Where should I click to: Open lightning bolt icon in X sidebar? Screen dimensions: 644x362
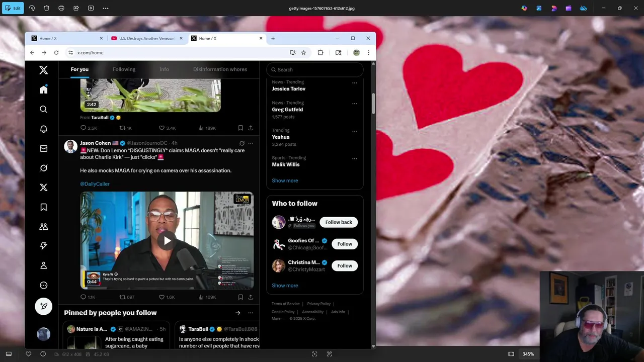pos(44,246)
